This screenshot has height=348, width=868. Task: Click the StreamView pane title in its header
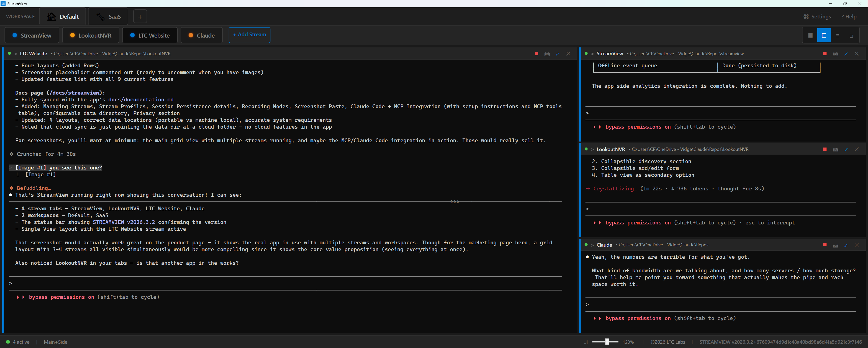click(610, 53)
